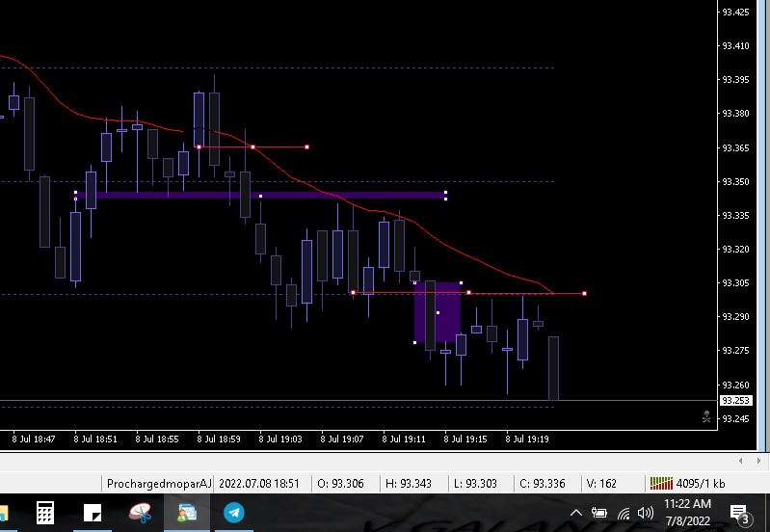Click the C: 93.336 close price field

[543, 484]
